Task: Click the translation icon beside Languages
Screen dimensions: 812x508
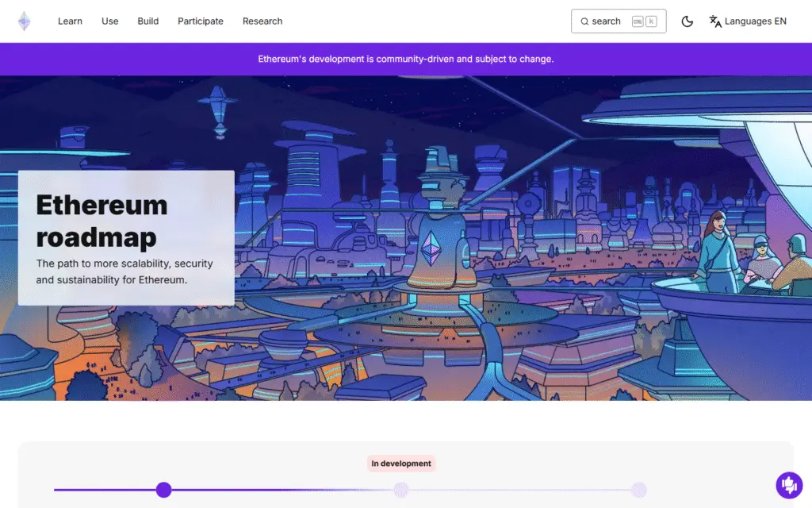Action: click(715, 21)
